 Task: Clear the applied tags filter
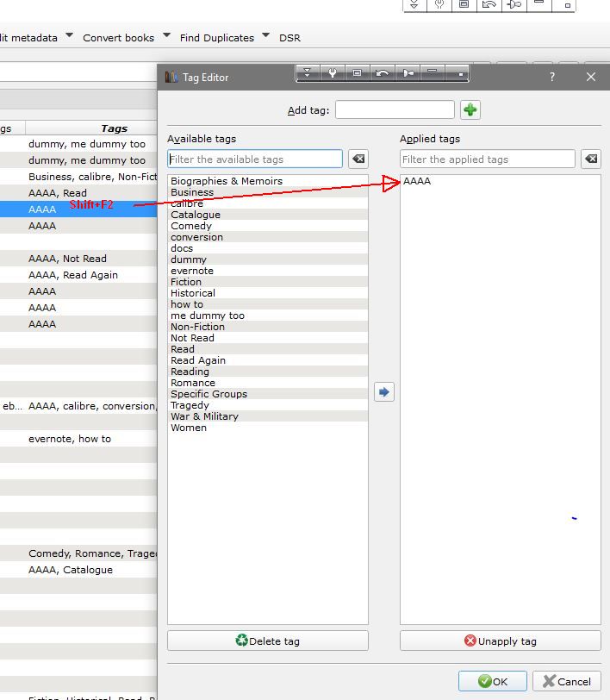click(x=591, y=159)
